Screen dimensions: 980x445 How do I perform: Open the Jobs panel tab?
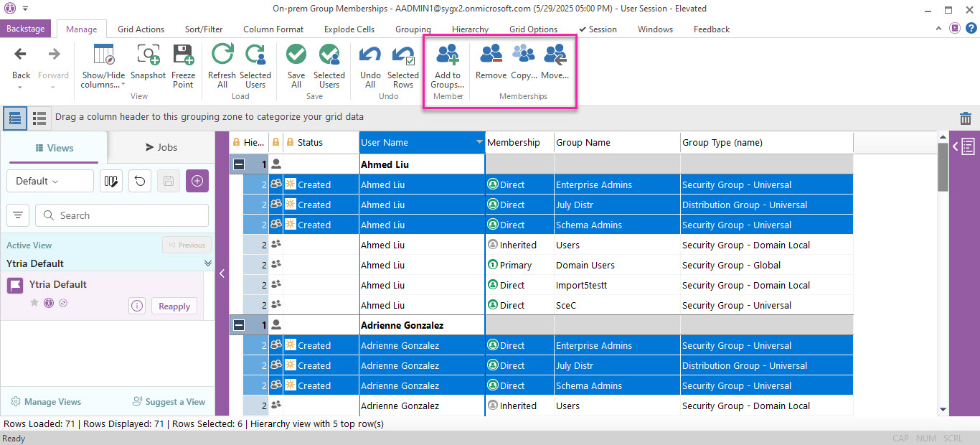point(161,147)
